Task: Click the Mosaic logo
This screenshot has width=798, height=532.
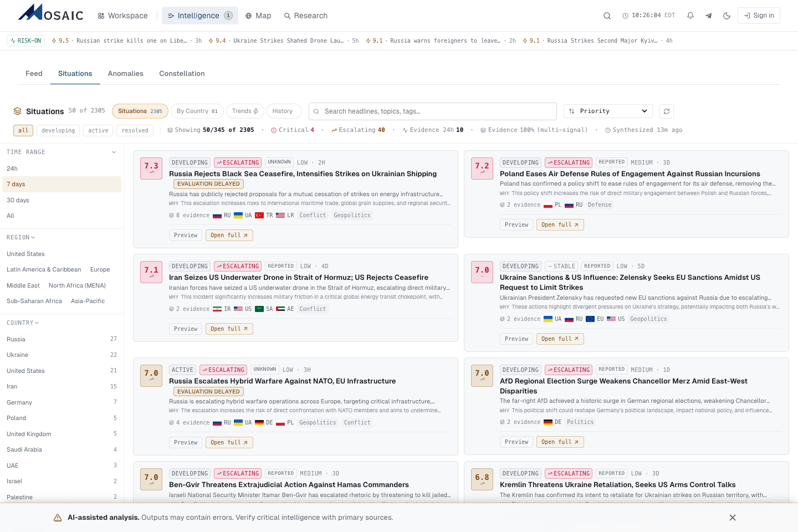Action: (x=50, y=13)
